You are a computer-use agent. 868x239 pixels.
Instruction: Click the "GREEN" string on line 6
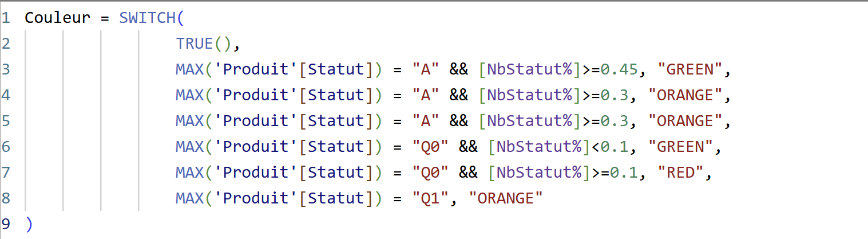coord(680,147)
